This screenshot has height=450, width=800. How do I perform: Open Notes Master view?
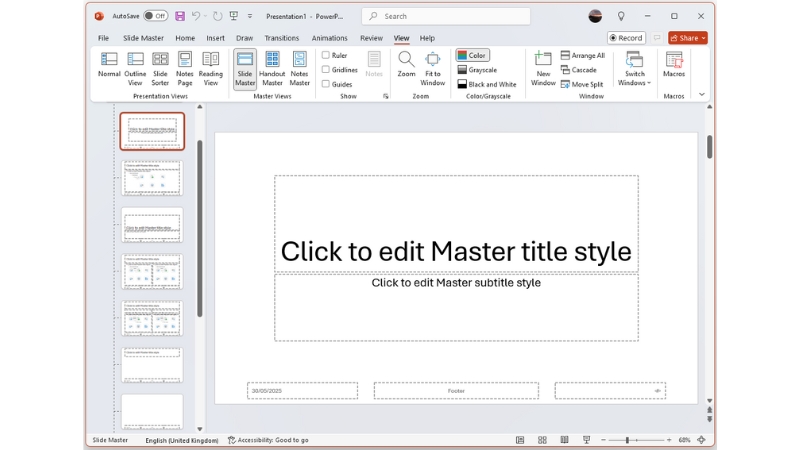299,69
